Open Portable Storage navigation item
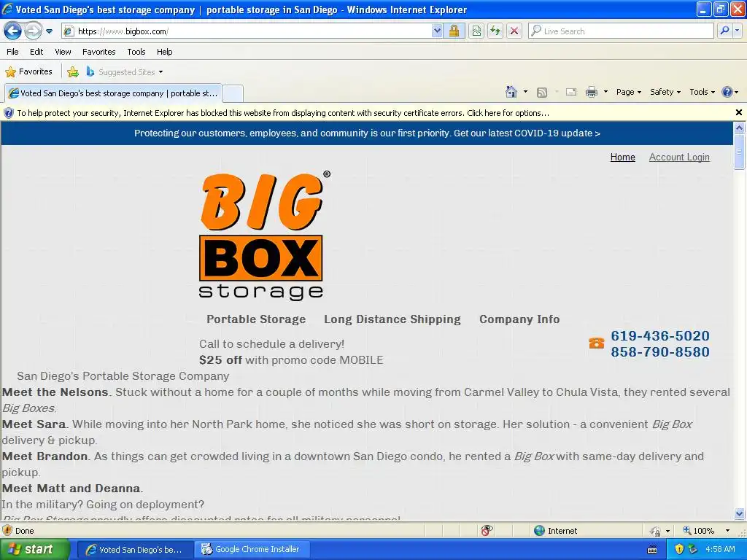Screen dimensions: 747x560 (x=256, y=319)
